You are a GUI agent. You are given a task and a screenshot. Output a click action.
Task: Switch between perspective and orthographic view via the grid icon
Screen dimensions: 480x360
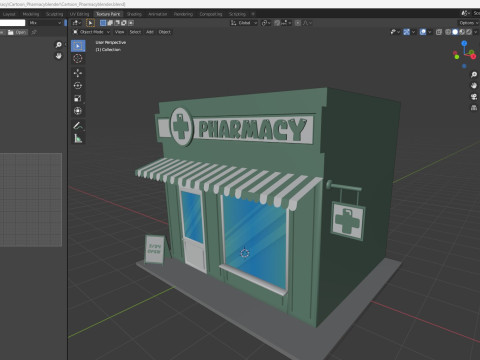[474, 108]
